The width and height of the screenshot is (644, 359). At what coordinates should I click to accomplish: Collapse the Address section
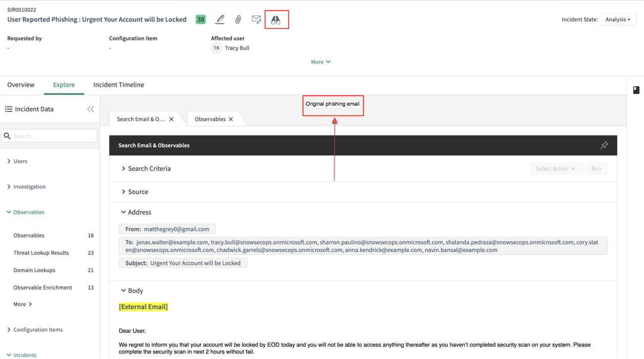coord(136,212)
